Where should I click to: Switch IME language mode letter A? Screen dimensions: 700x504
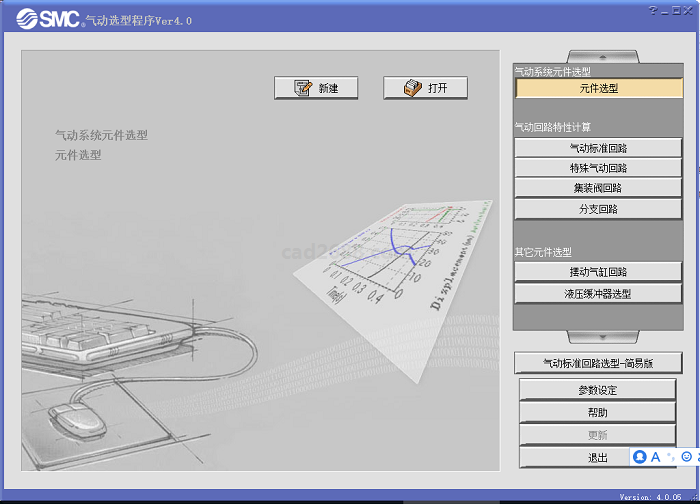click(656, 456)
